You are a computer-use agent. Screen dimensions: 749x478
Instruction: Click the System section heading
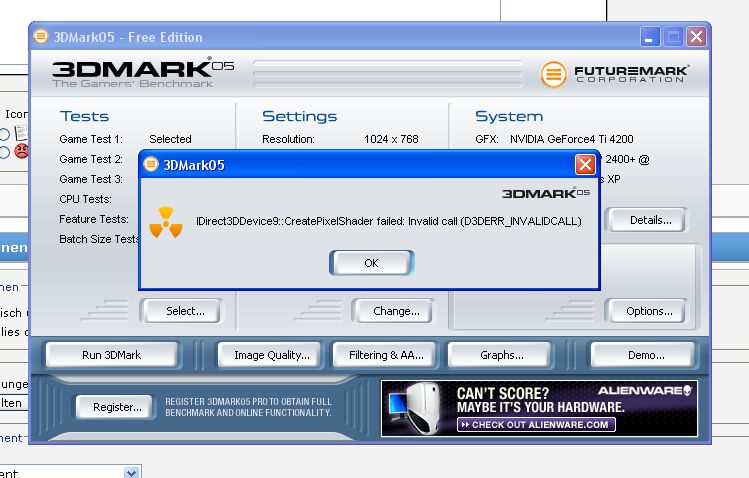click(x=509, y=116)
